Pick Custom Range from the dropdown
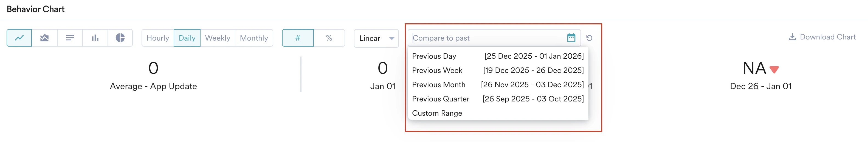Viewport: 868px width, 142px height. click(x=437, y=113)
